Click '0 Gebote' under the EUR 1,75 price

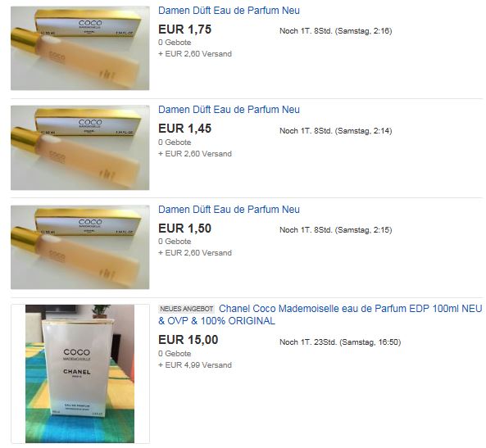[x=175, y=43]
